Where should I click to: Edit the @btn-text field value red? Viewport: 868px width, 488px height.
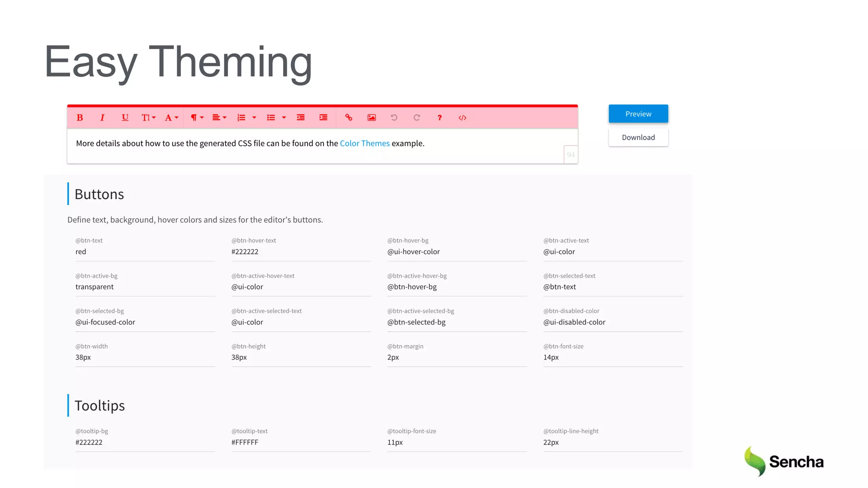coord(145,252)
